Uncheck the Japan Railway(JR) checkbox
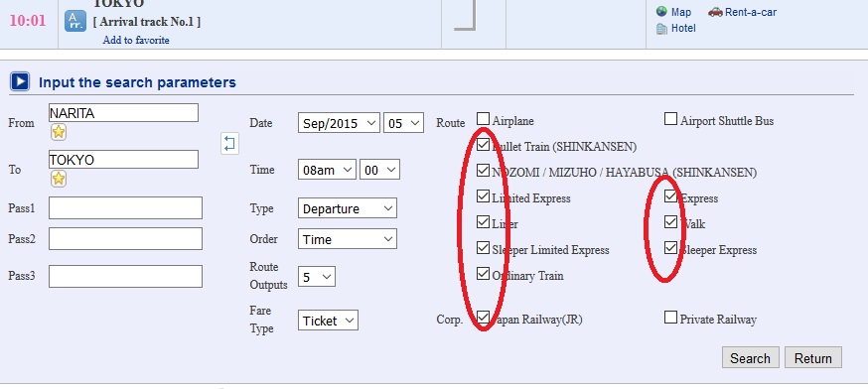Image resolution: width=868 pixels, height=389 pixels. tap(484, 318)
